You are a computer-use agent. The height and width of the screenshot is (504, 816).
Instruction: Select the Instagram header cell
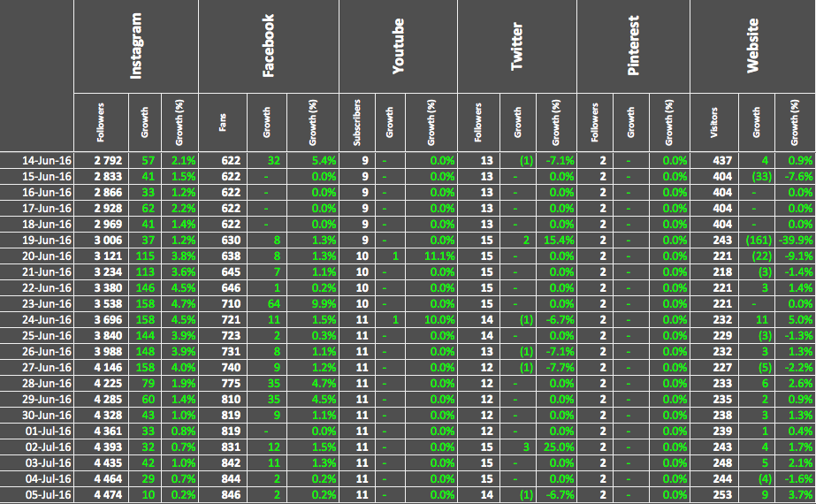click(136, 47)
